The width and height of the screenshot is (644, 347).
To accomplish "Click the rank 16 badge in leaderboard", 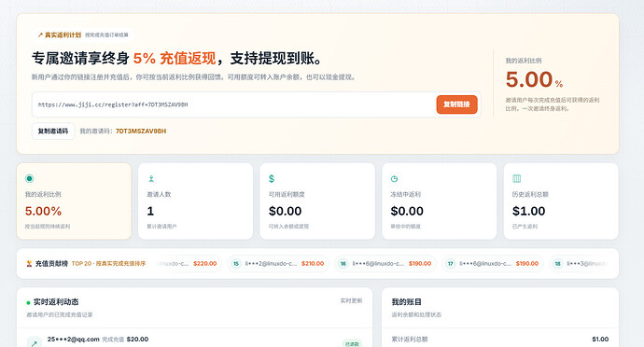I will click(343, 264).
